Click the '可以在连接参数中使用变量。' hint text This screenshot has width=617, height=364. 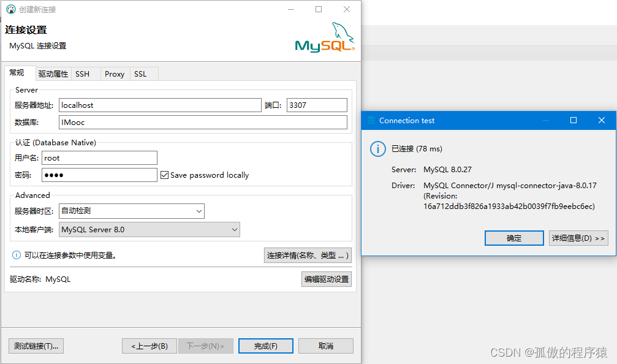(70, 256)
